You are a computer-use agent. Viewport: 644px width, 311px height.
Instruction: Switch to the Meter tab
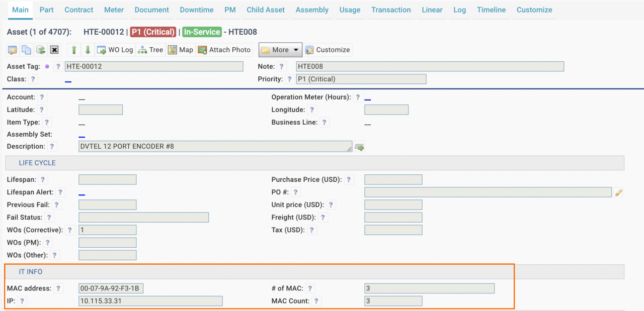pyautogui.click(x=114, y=10)
